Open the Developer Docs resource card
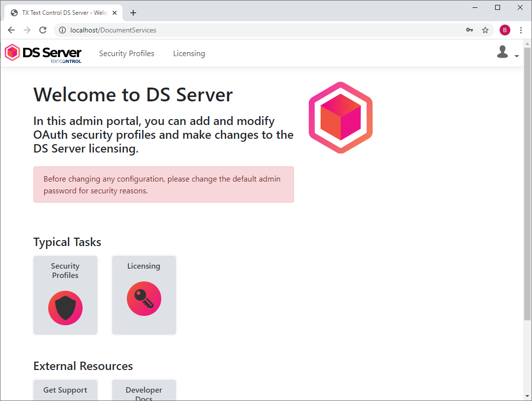Screen dimensions: 532x401 pyautogui.click(x=144, y=390)
